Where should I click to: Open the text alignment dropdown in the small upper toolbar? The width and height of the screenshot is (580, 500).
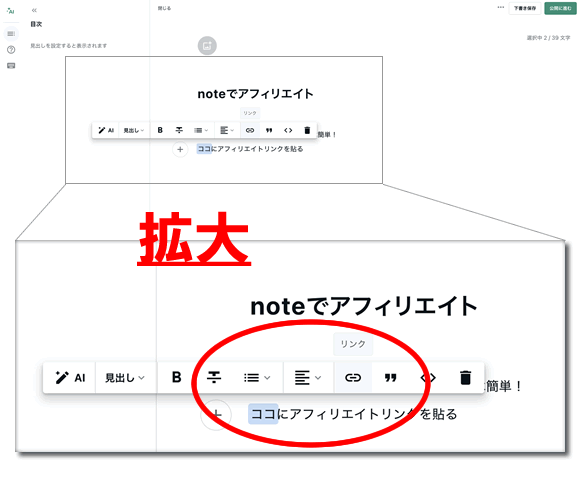[227, 130]
